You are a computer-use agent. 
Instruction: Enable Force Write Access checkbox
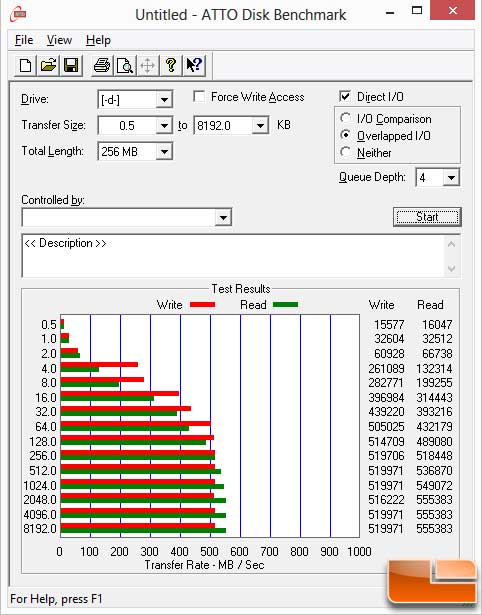[199, 96]
